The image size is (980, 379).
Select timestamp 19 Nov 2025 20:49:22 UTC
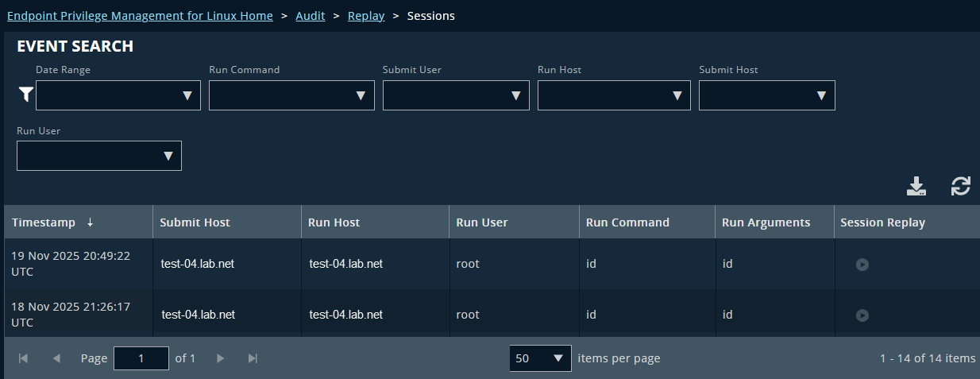tap(71, 264)
